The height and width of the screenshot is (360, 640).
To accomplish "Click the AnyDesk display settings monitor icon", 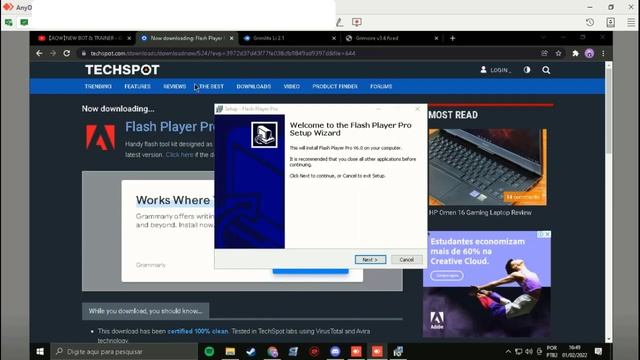I will (x=357, y=22).
